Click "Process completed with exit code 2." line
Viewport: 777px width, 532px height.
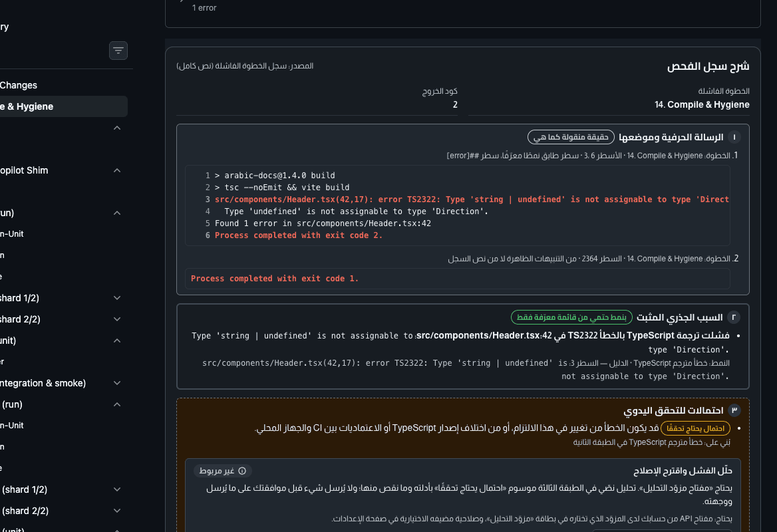pyautogui.click(x=299, y=235)
